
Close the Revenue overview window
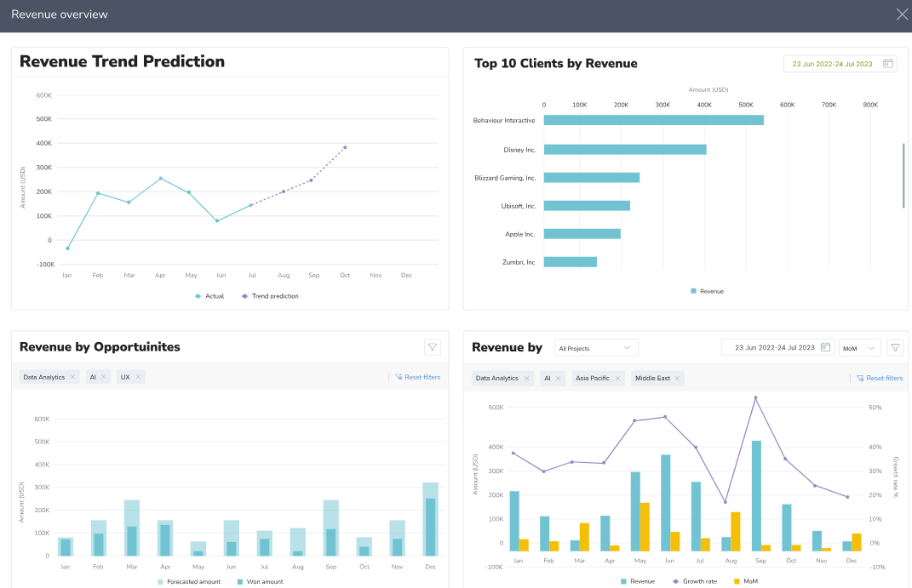[x=901, y=14]
